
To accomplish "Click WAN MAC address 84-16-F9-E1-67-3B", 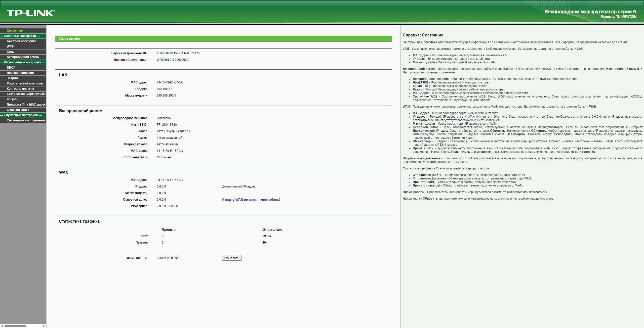I will tap(170, 180).
